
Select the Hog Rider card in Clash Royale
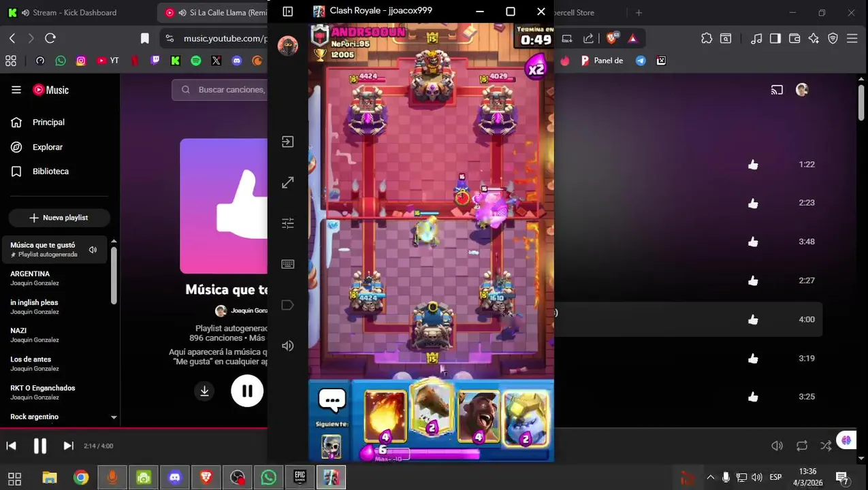(479, 416)
